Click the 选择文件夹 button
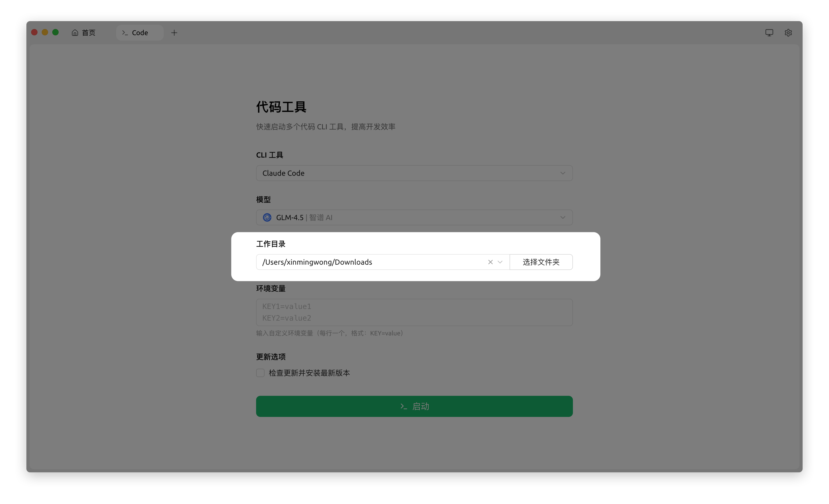829x504 pixels. click(541, 262)
